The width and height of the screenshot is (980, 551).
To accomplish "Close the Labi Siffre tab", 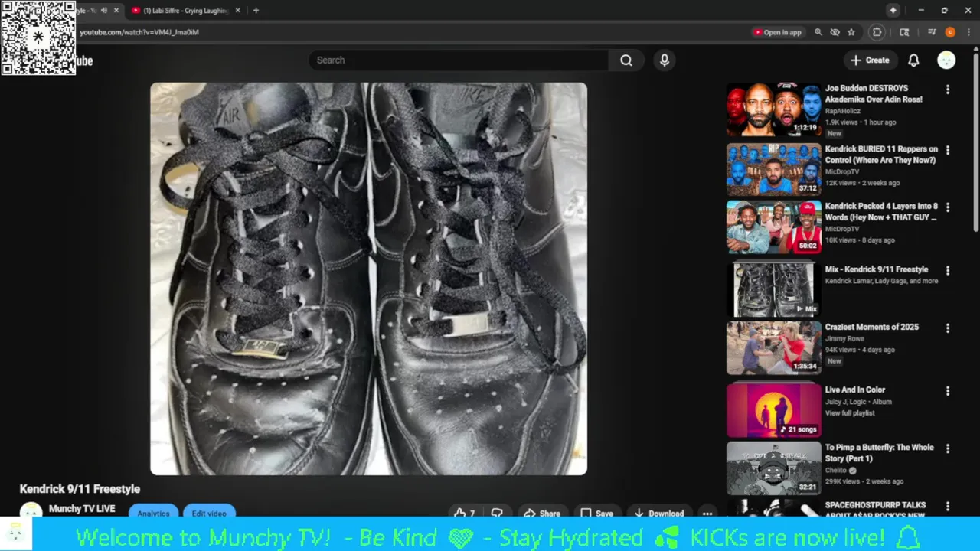I will coord(237,11).
